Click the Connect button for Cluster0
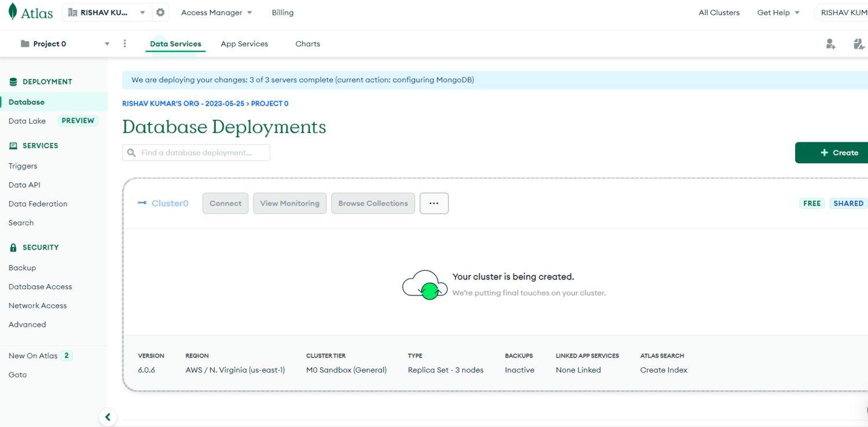The height and width of the screenshot is (427, 868). pos(226,203)
